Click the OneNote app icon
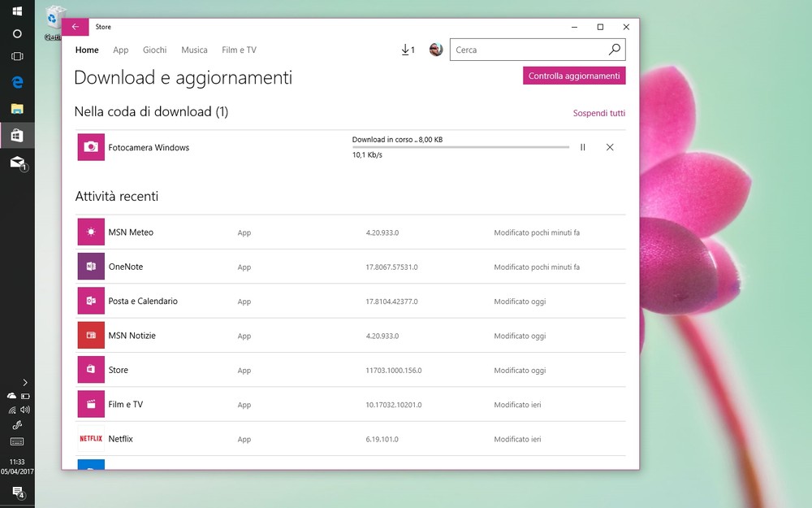This screenshot has height=508, width=812. [91, 267]
